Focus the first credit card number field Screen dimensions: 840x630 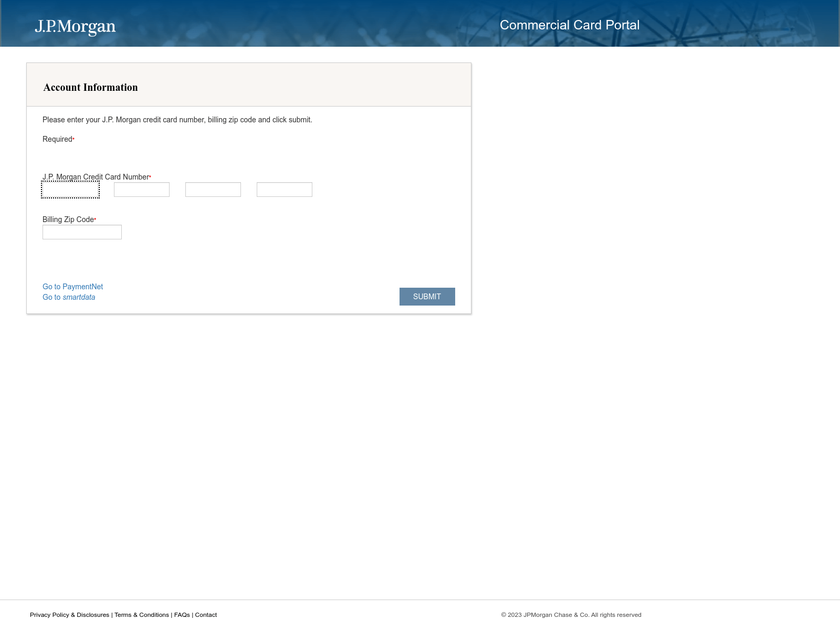pyautogui.click(x=70, y=190)
